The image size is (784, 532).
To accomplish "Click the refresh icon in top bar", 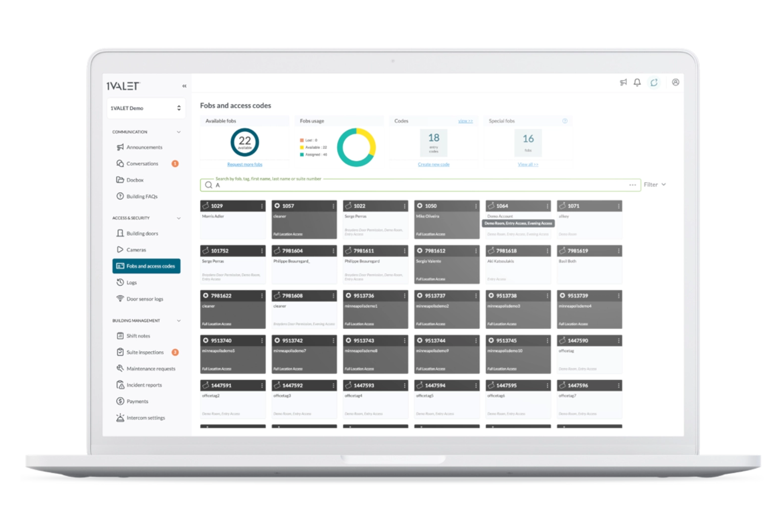I will pos(654,83).
